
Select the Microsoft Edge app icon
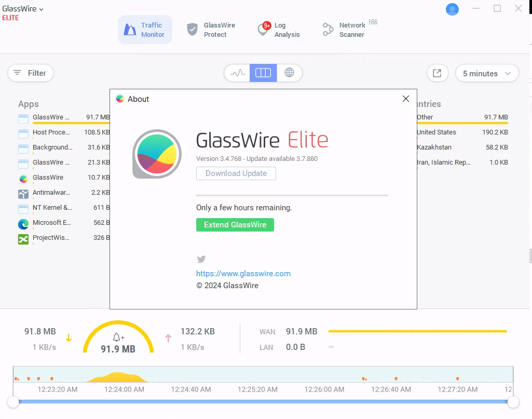(x=23, y=223)
